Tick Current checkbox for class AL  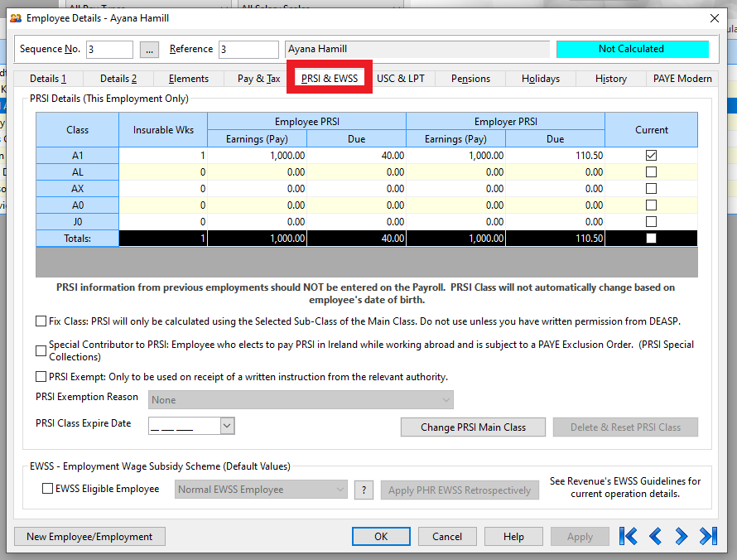click(651, 172)
